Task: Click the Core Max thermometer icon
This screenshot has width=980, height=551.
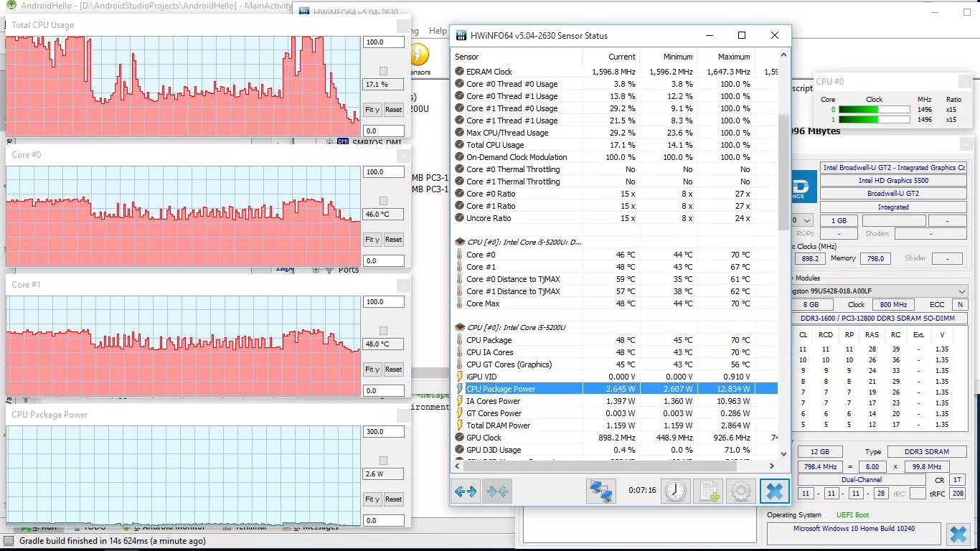Action: (x=460, y=303)
